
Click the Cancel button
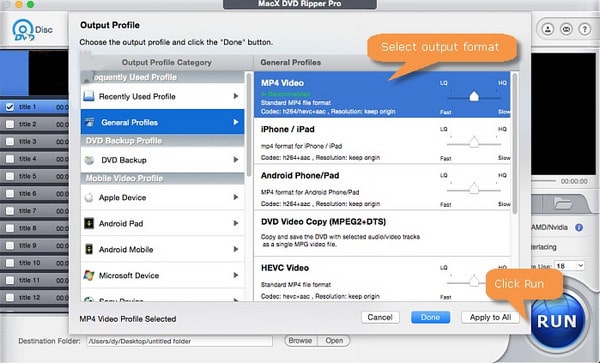(380, 317)
